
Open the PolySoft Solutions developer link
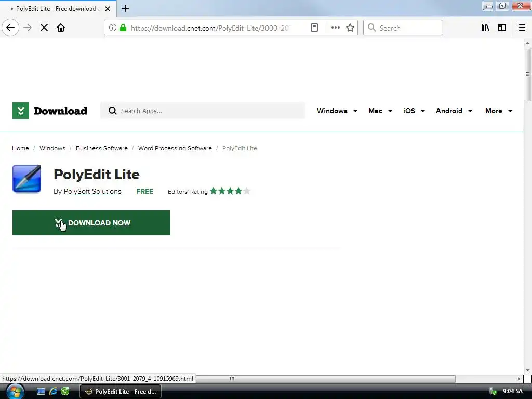point(92,191)
